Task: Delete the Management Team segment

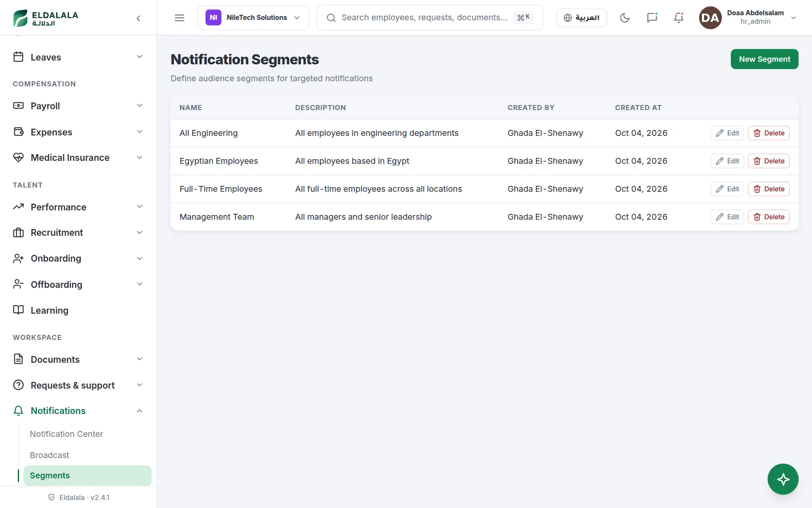Action: point(768,217)
